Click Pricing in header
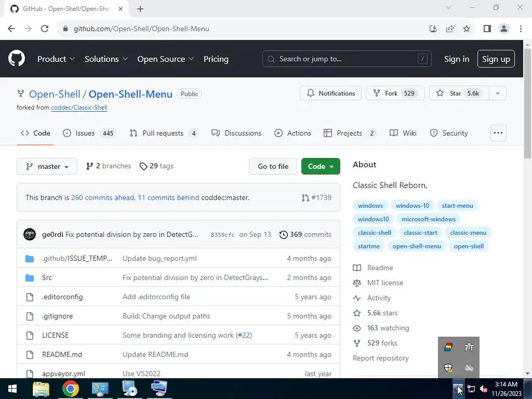Image resolution: width=532 pixels, height=399 pixels. (x=216, y=59)
